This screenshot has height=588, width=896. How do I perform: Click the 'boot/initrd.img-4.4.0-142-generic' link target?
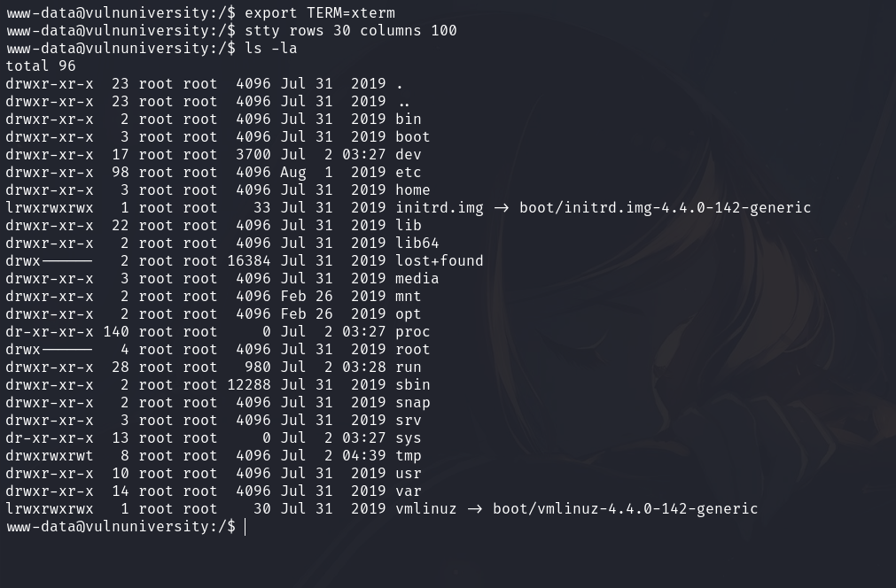click(x=665, y=208)
